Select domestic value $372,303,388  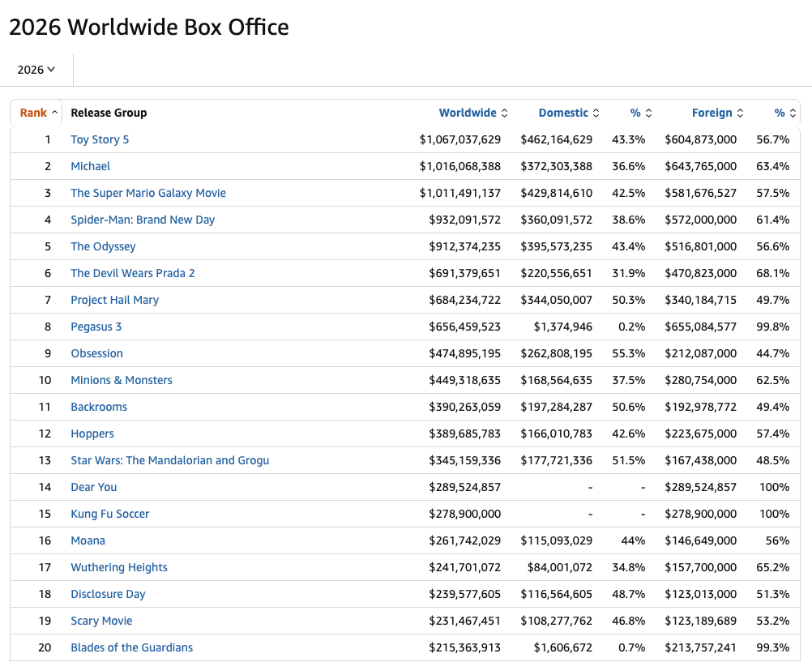click(556, 166)
